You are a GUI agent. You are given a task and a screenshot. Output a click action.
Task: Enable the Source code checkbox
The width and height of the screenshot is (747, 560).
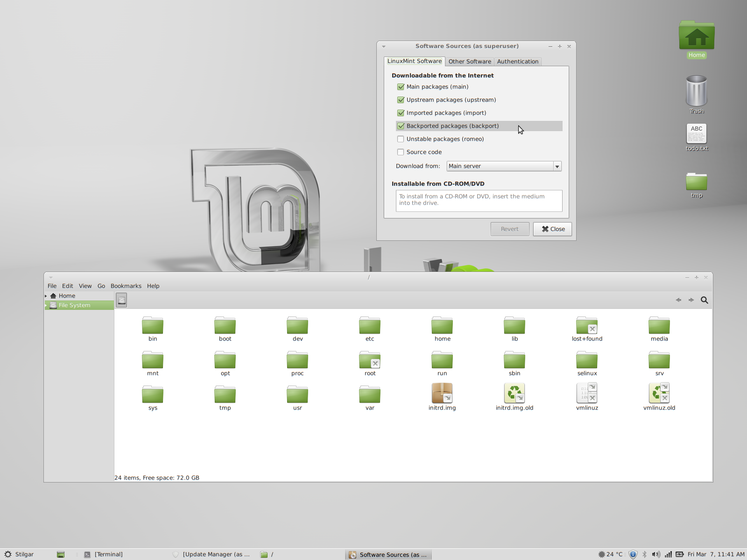pos(401,152)
